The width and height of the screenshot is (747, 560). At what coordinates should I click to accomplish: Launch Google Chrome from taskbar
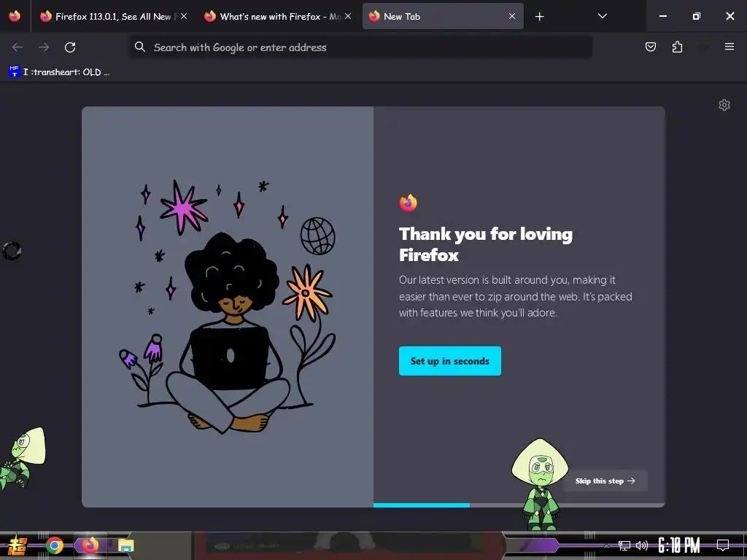point(55,545)
